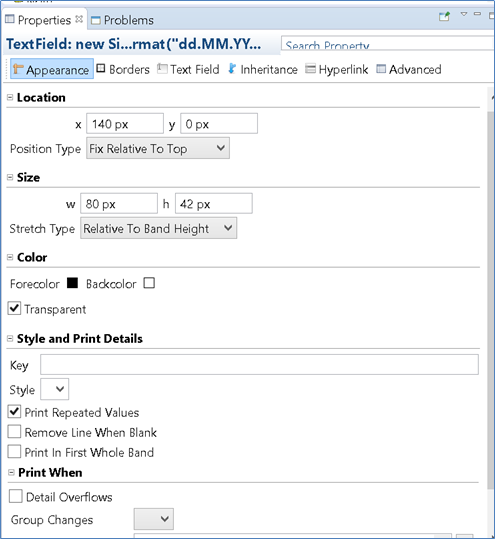The width and height of the screenshot is (495, 539).
Task: Click the Borders section icon
Action: tap(101, 68)
